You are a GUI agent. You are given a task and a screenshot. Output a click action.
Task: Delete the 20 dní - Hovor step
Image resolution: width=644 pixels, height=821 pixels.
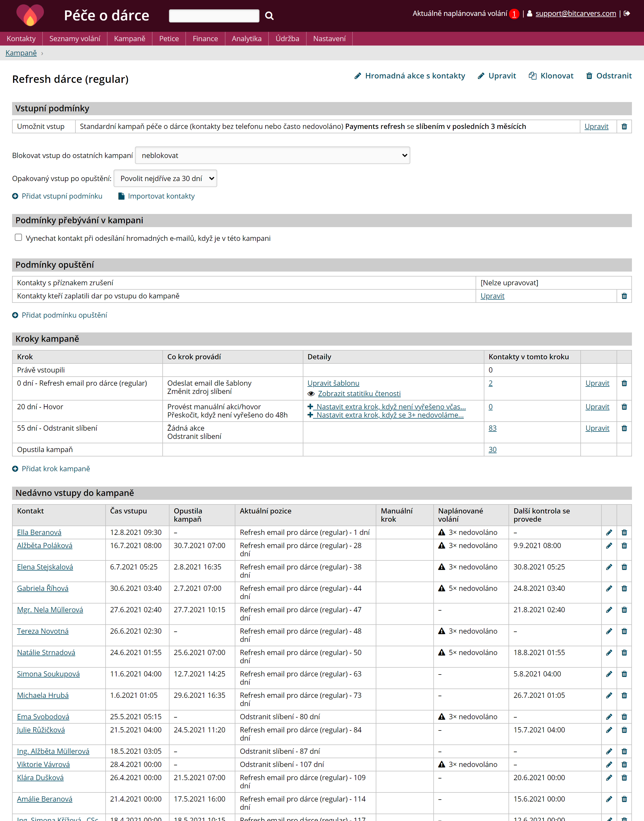pyautogui.click(x=624, y=407)
